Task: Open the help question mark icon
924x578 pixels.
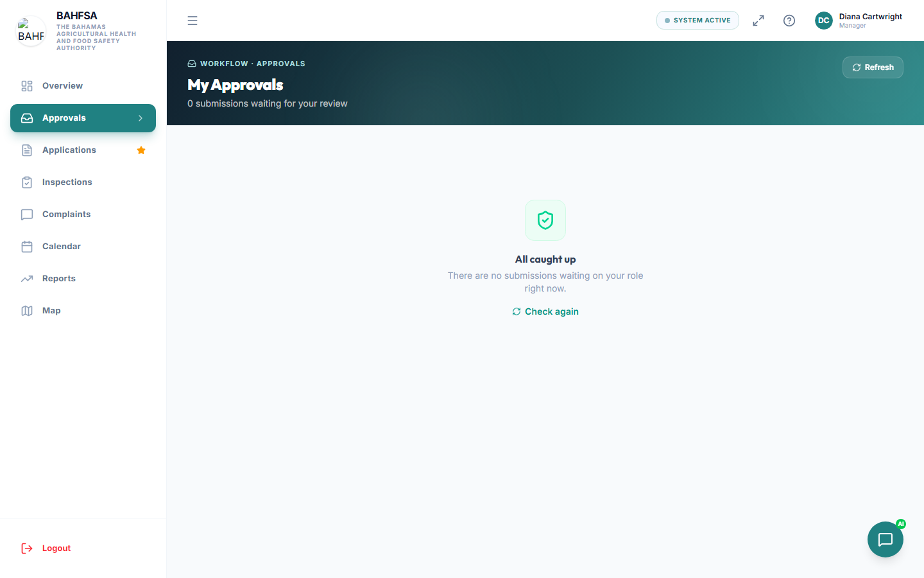Action: 789,21
